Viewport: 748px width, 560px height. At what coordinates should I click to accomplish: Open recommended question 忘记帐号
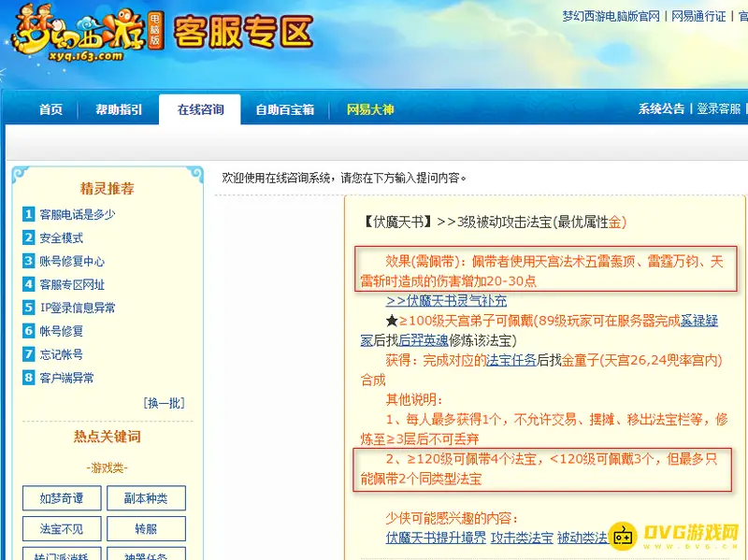[61, 354]
